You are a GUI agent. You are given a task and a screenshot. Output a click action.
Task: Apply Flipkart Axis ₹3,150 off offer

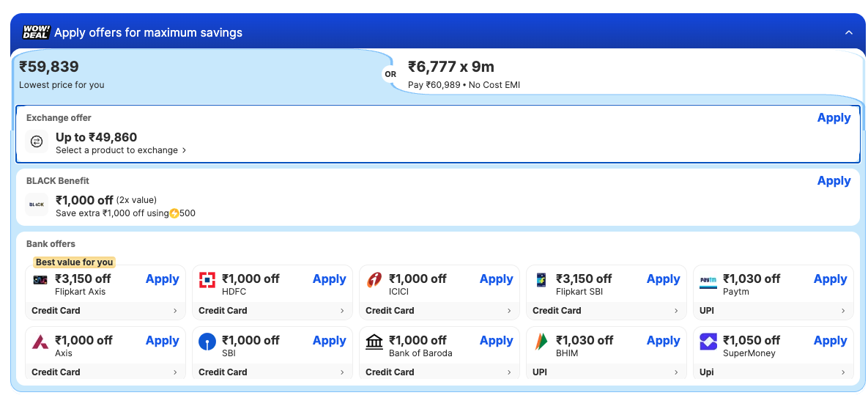click(x=162, y=279)
